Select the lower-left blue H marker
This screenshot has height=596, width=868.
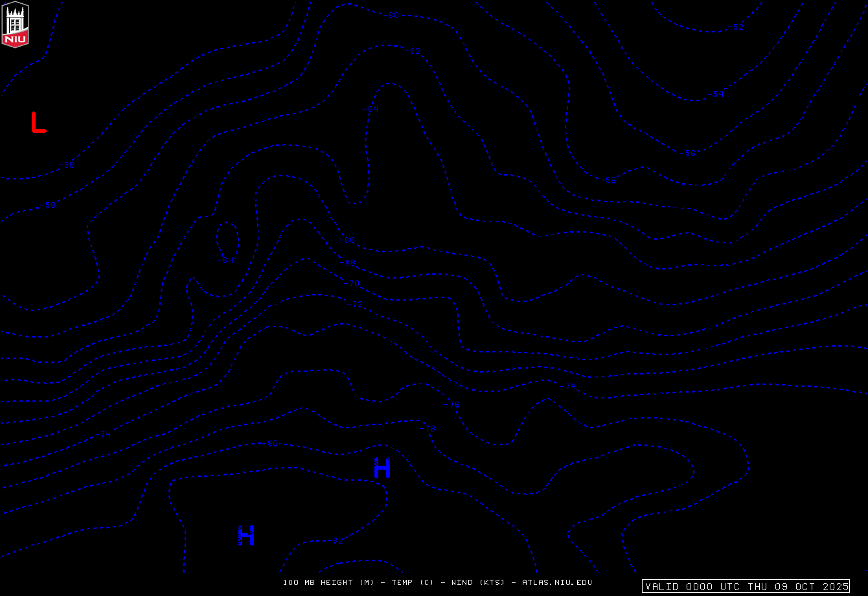click(x=246, y=535)
